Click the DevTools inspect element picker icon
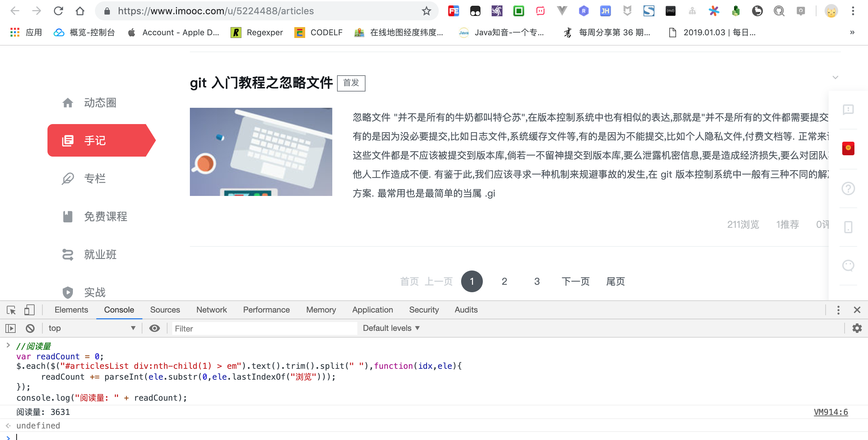 point(11,310)
